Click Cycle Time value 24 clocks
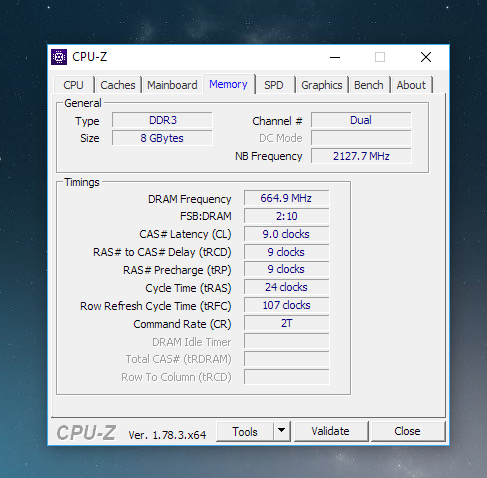The height and width of the screenshot is (478, 487). tap(287, 287)
